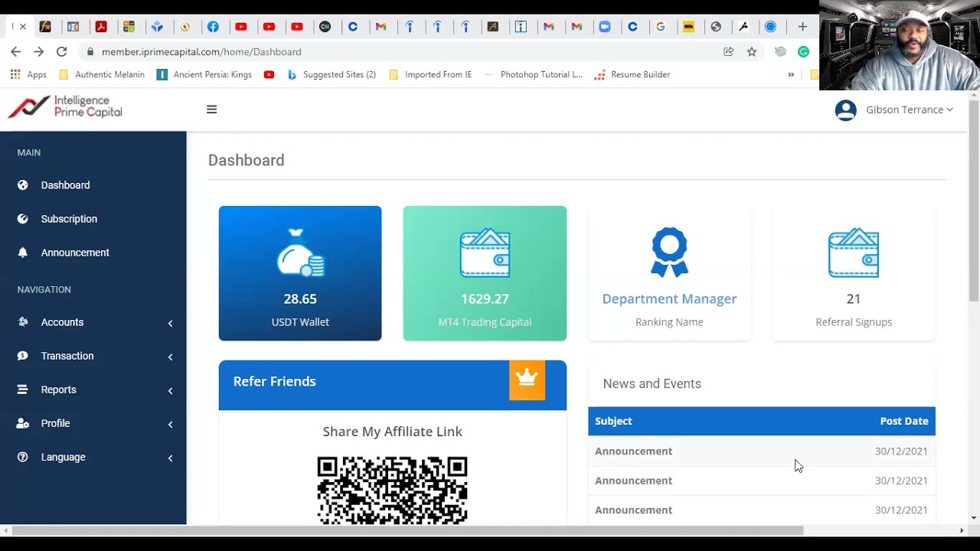This screenshot has height=551, width=980.
Task: Open the Authentic Melanin bookmark
Action: click(x=101, y=74)
